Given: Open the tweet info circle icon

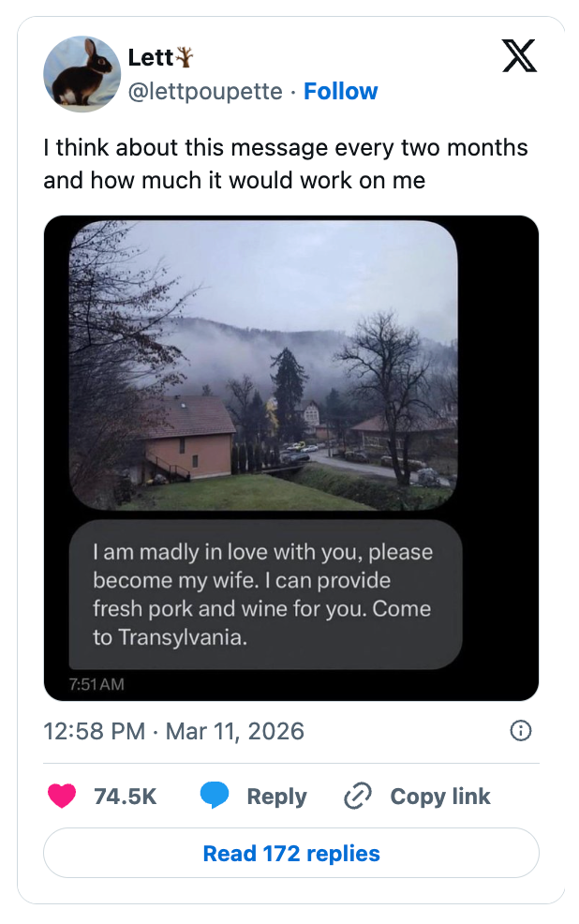Looking at the screenshot, I should coord(521,731).
